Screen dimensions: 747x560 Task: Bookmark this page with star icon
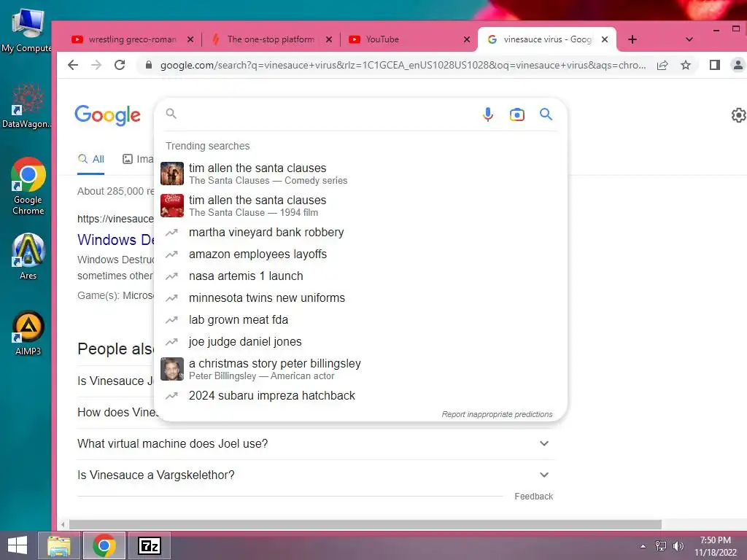(686, 65)
